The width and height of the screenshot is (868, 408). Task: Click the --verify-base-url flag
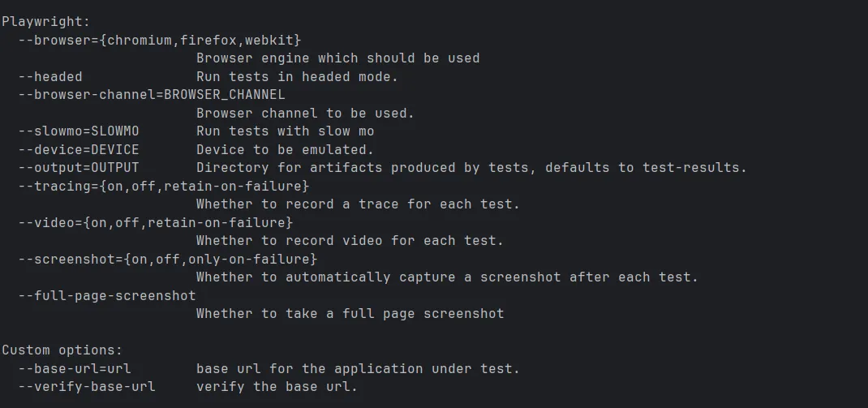click(87, 387)
